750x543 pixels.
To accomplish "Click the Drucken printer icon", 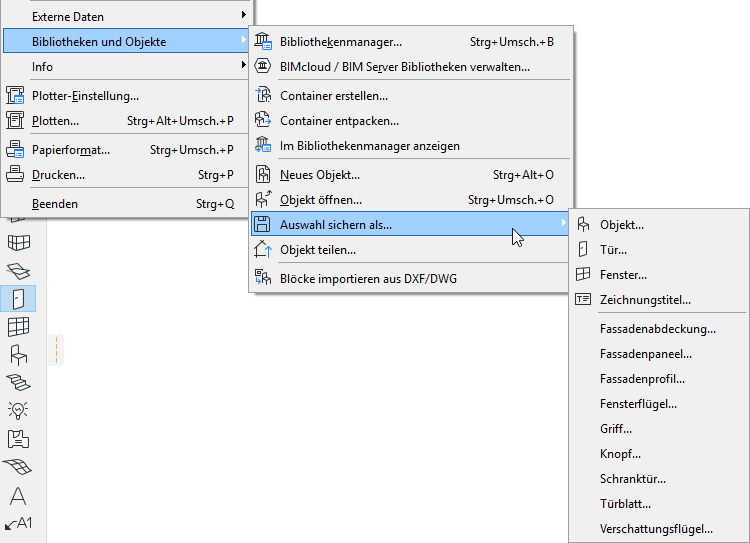I will [15, 174].
